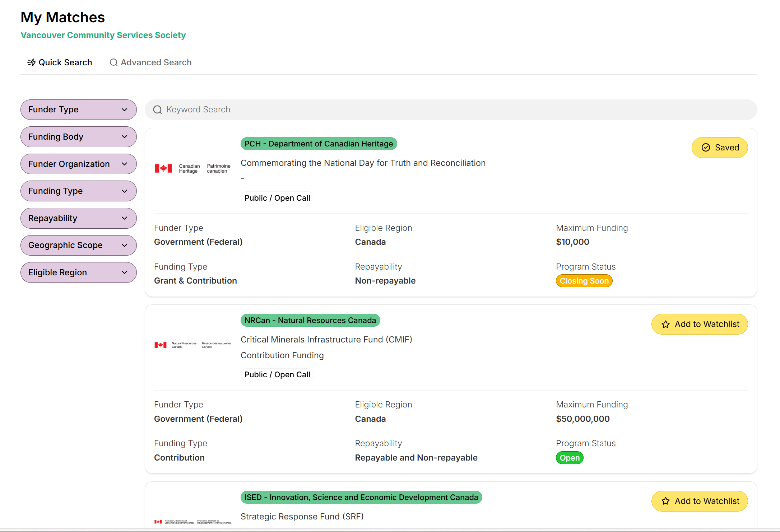Switch to the Advanced Search tab
Image resolution: width=780 pixels, height=532 pixels.
(x=150, y=62)
